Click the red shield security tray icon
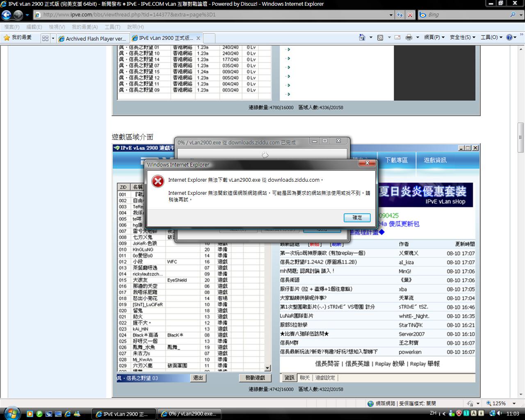Image resolution: width=525 pixels, height=420 pixels. click(459, 413)
